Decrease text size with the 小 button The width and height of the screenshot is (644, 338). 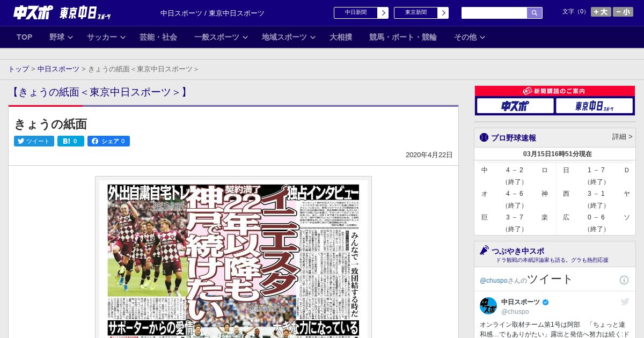coord(623,12)
